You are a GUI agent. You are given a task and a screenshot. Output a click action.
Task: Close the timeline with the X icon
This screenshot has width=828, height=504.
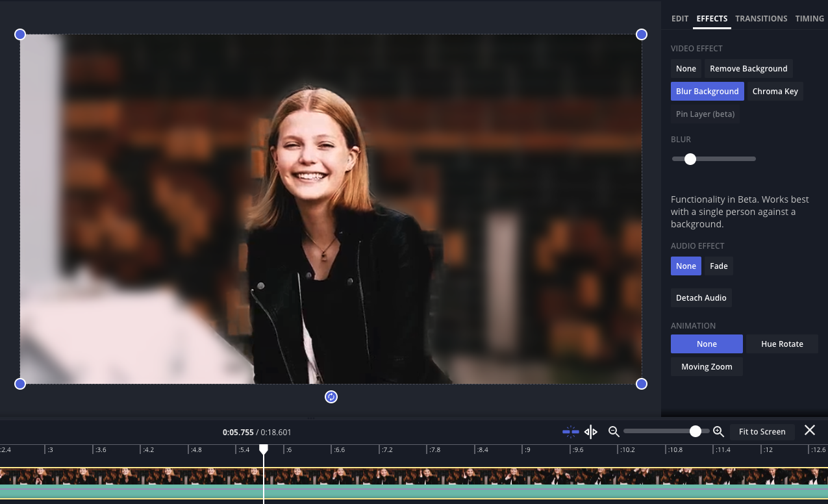click(810, 431)
